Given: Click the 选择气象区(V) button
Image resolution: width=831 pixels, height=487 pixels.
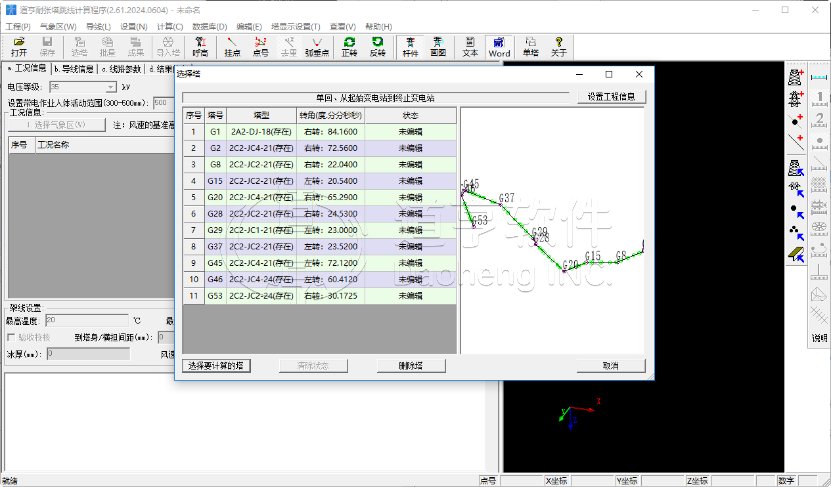Looking at the screenshot, I should pos(56,125).
